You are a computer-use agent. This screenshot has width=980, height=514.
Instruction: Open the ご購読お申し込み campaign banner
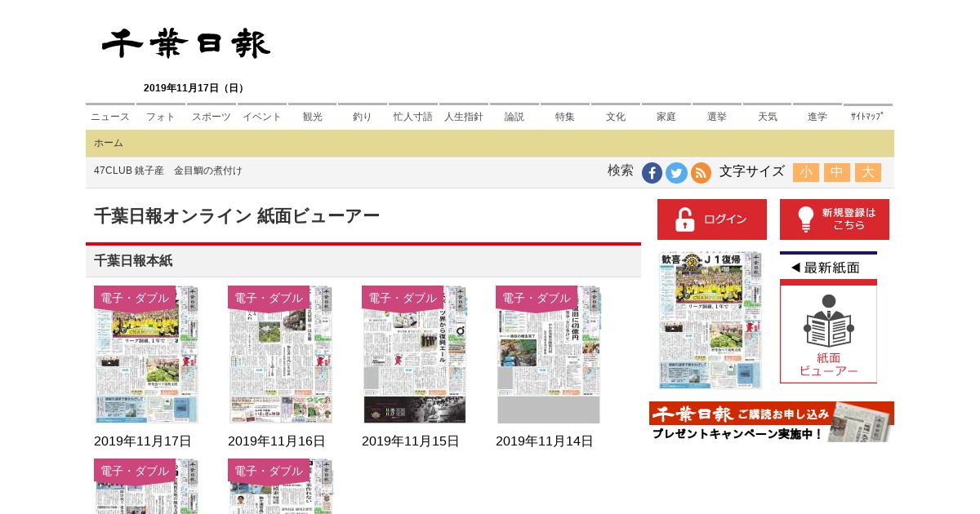point(772,422)
